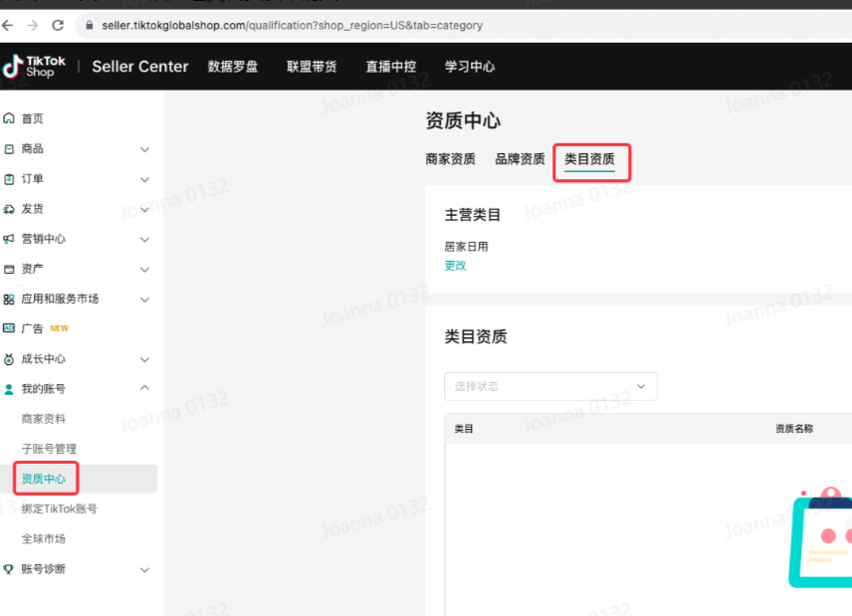Open 直播中控 in the top navigation
Image resolution: width=852 pixels, height=616 pixels.
click(391, 67)
